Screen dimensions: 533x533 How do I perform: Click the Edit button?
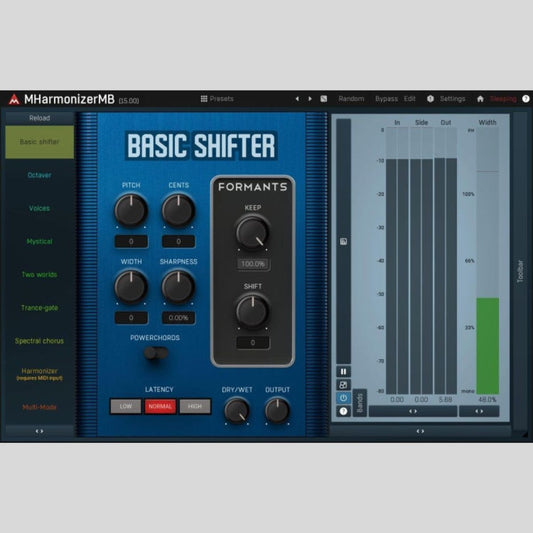pyautogui.click(x=410, y=99)
